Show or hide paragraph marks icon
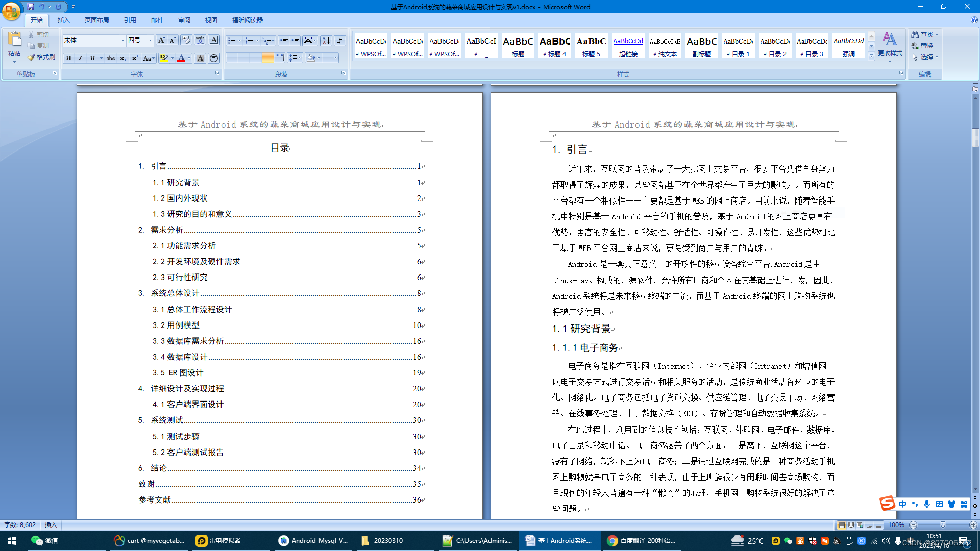The image size is (980, 551). click(339, 40)
